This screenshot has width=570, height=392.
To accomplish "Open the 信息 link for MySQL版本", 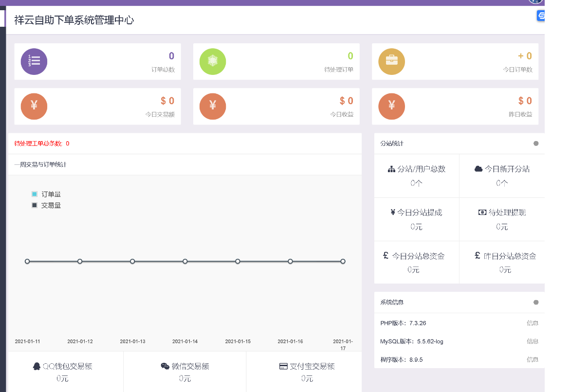I will coord(533,341).
